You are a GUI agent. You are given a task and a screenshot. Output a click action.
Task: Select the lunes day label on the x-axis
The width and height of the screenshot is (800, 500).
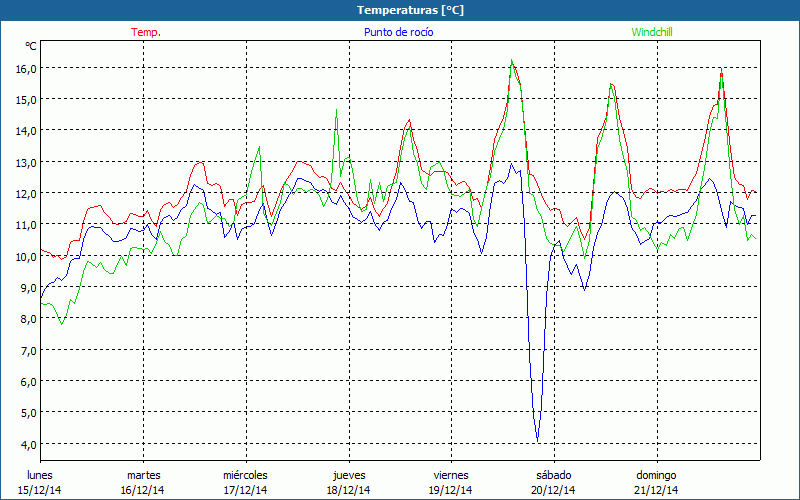40,475
